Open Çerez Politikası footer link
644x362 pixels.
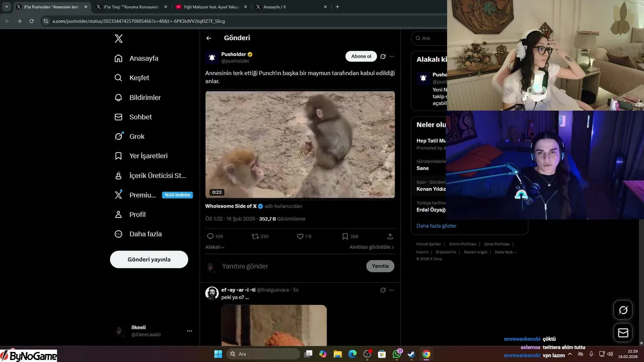coord(497,244)
